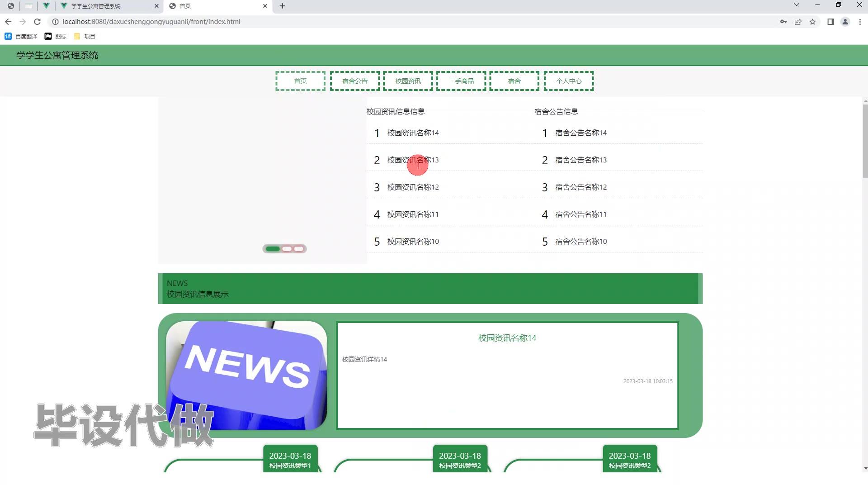Select the third carousel indicator dot

299,249
